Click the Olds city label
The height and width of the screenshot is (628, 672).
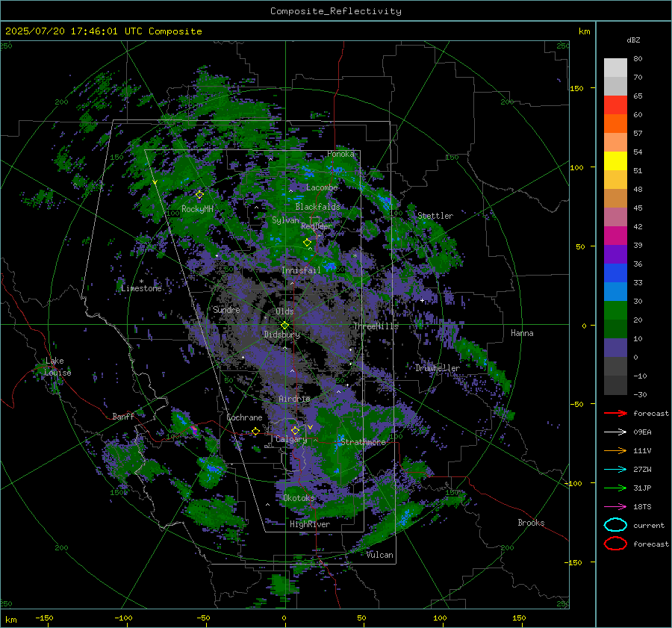(284, 311)
